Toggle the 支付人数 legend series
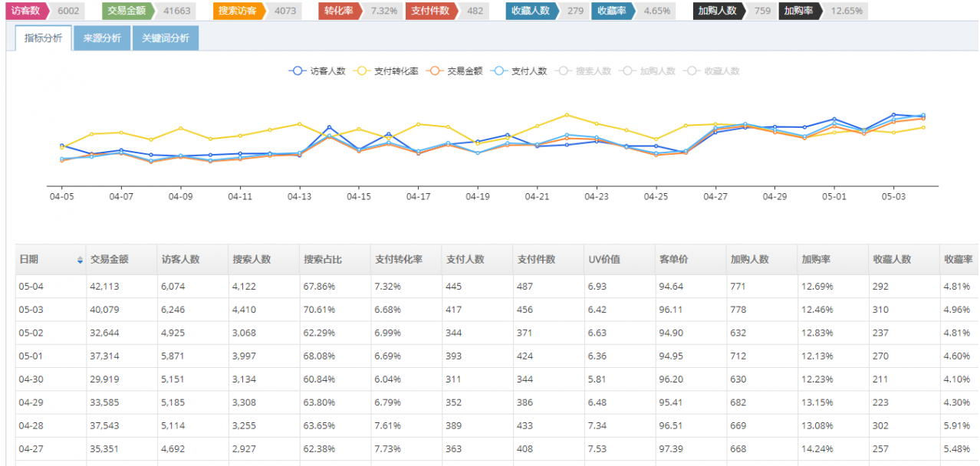Image resolution: width=980 pixels, height=466 pixels. coord(519,71)
